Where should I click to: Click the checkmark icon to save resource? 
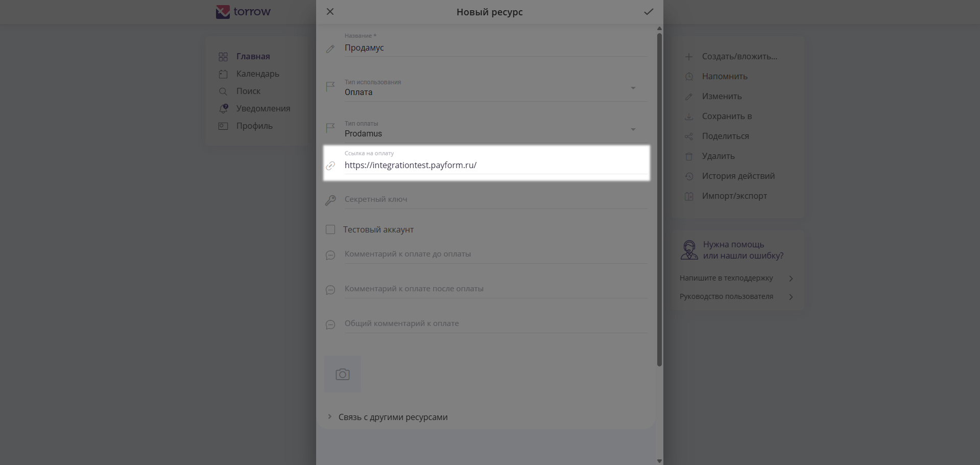tap(648, 12)
